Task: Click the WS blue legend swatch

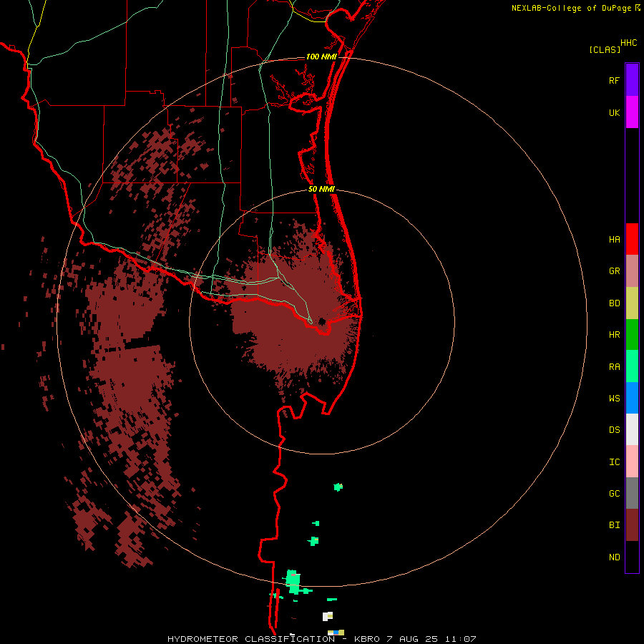Action: pos(632,398)
